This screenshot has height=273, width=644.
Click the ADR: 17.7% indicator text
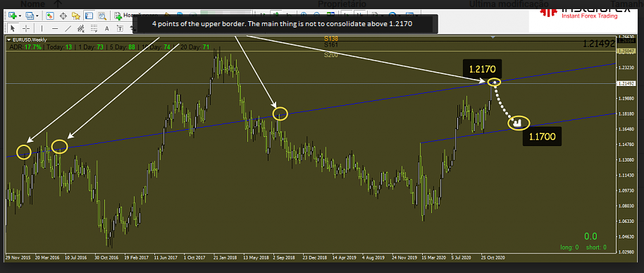coord(25,47)
